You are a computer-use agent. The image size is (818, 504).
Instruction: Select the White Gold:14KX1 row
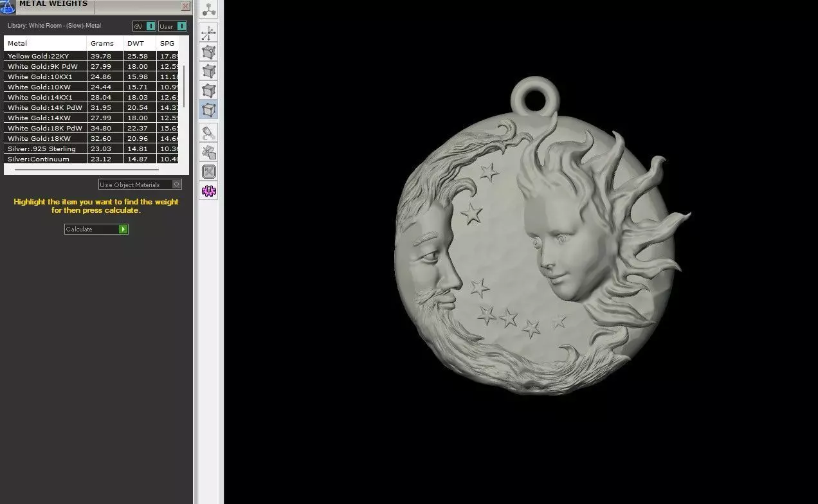91,97
